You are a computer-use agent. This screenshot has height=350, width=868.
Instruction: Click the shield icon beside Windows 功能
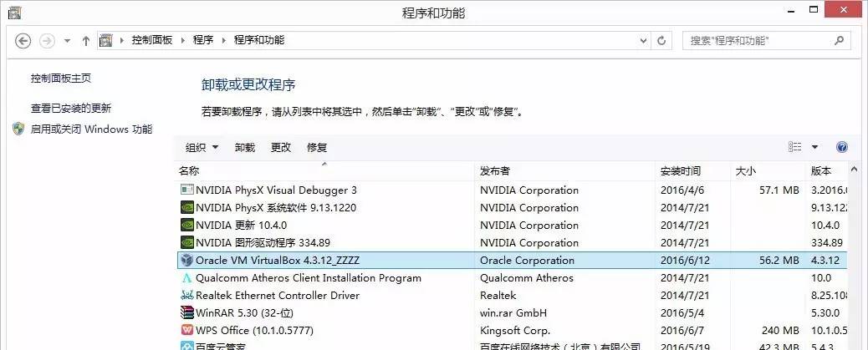(19, 129)
